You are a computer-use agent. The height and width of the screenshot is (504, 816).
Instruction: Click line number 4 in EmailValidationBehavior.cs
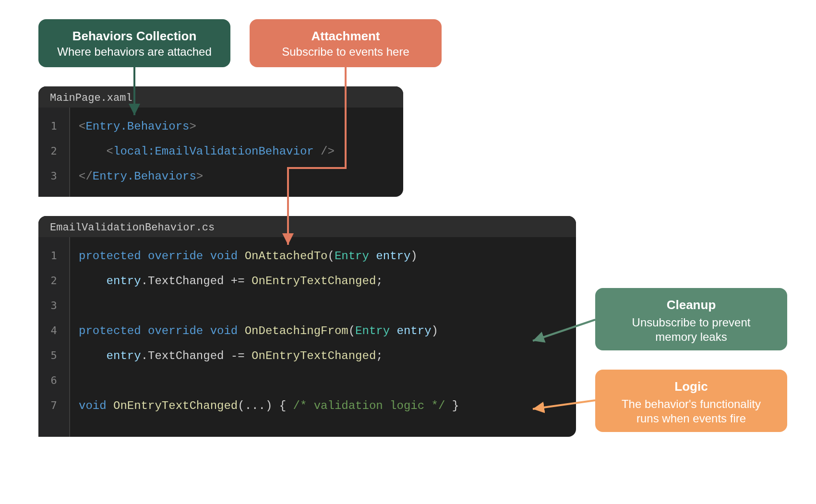coord(54,331)
